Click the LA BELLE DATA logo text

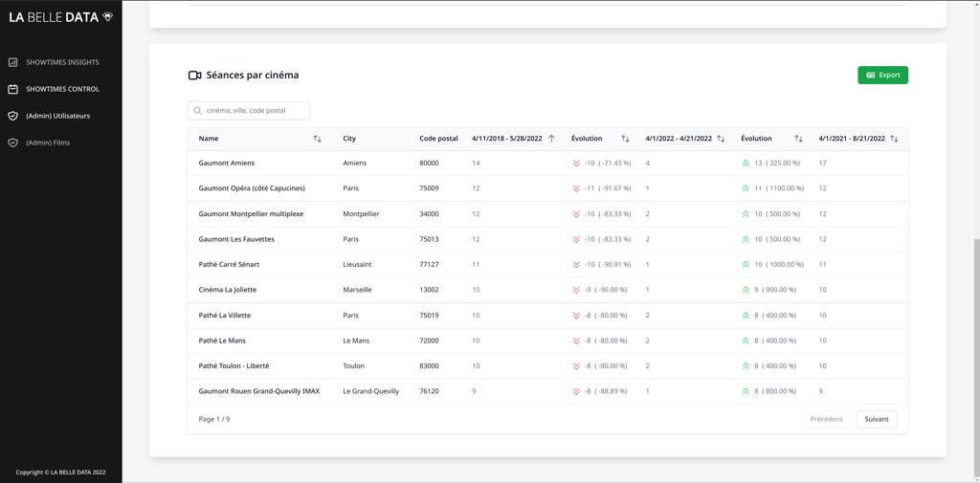click(x=54, y=17)
